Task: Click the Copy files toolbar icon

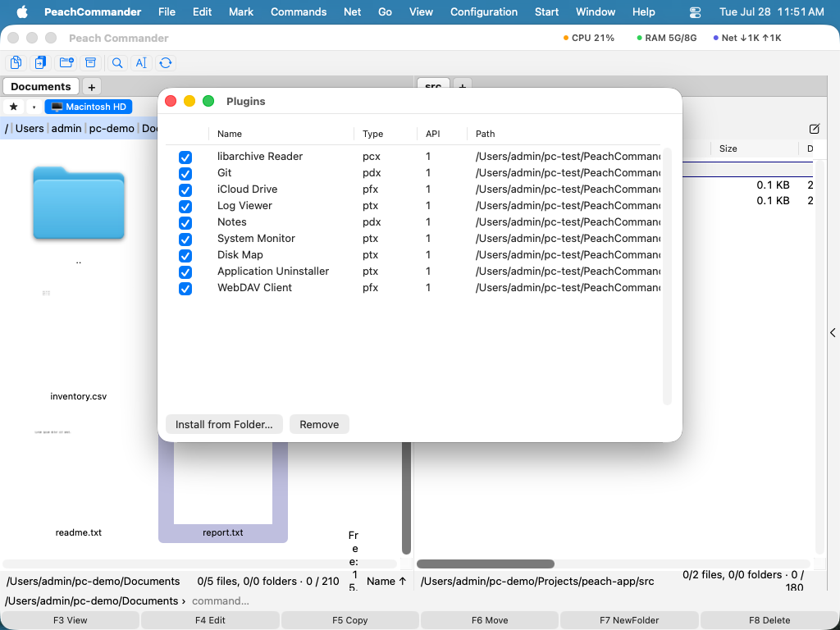Action: click(x=16, y=62)
